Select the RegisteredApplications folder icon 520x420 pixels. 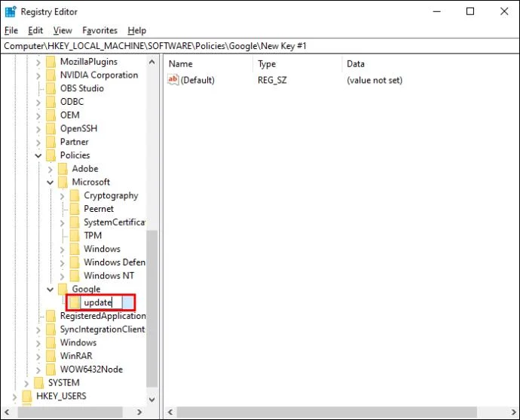[x=50, y=316]
